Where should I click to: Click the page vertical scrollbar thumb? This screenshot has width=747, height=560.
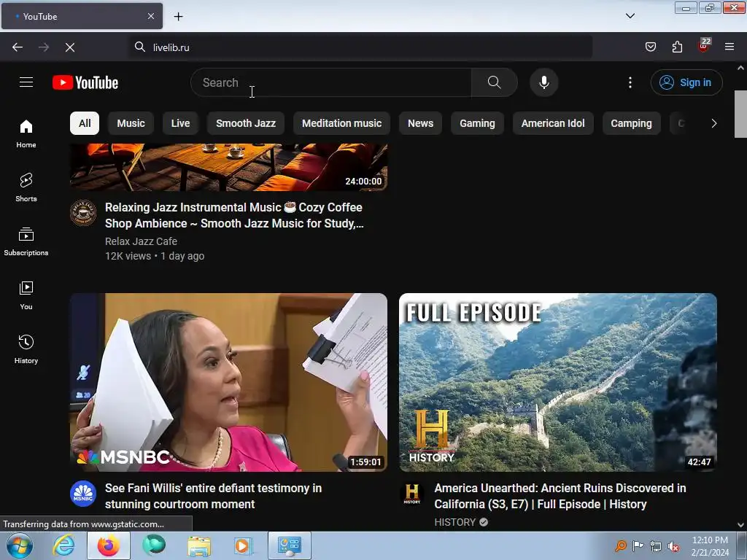[740, 113]
